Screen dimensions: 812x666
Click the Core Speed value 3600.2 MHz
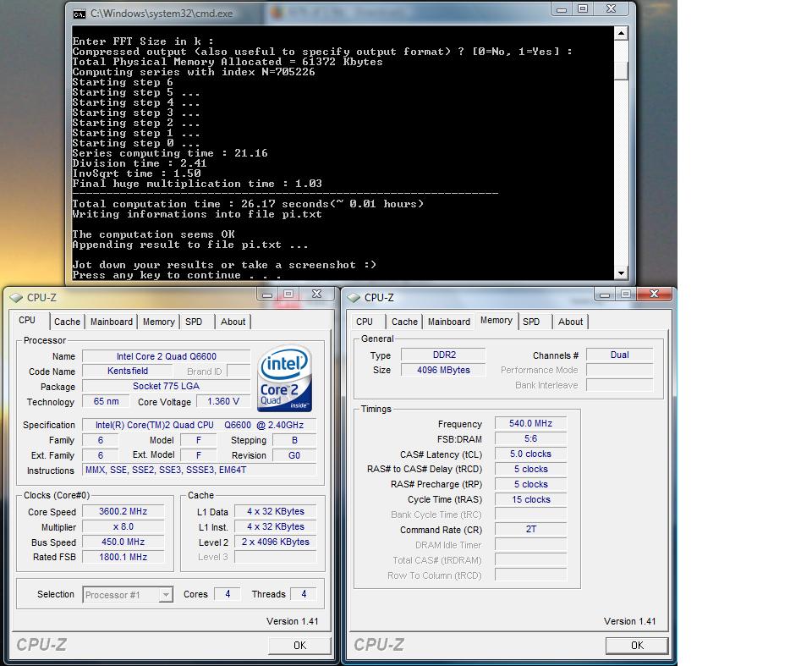123,511
